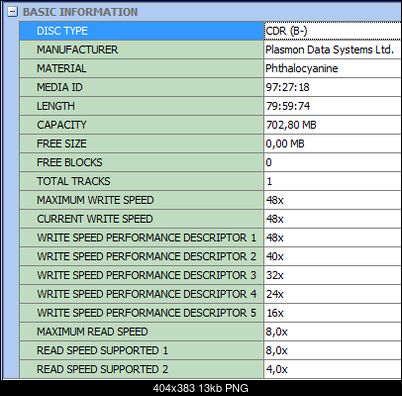Viewport: 402px width, 396px height.
Task: Click the 24x descriptor value
Action: (275, 294)
